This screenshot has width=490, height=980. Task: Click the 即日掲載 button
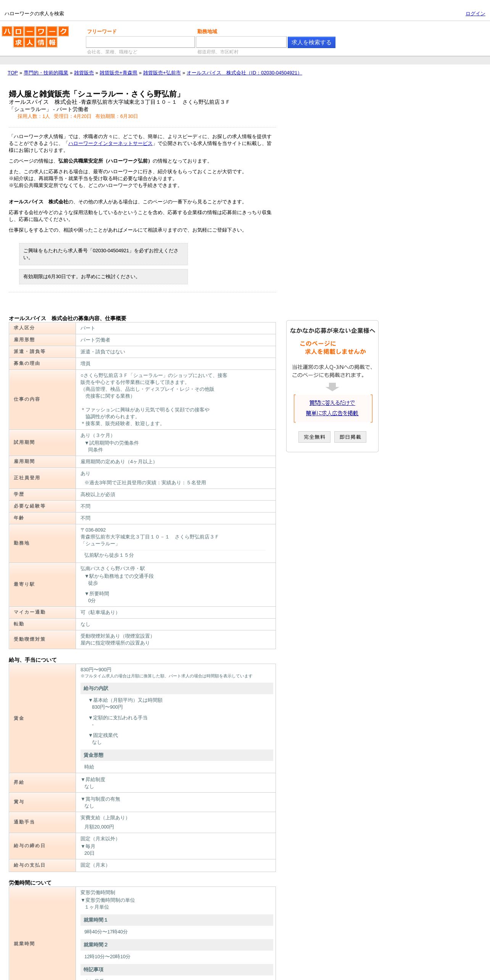click(350, 437)
